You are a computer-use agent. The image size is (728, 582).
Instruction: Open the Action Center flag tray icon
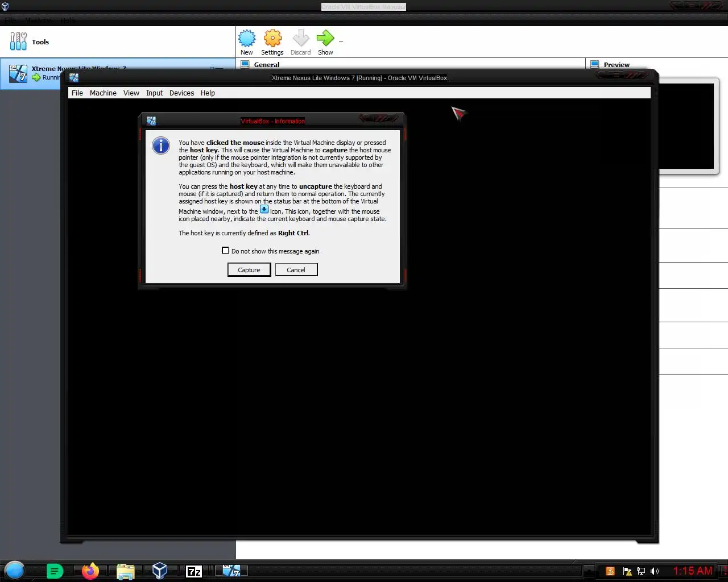(627, 571)
